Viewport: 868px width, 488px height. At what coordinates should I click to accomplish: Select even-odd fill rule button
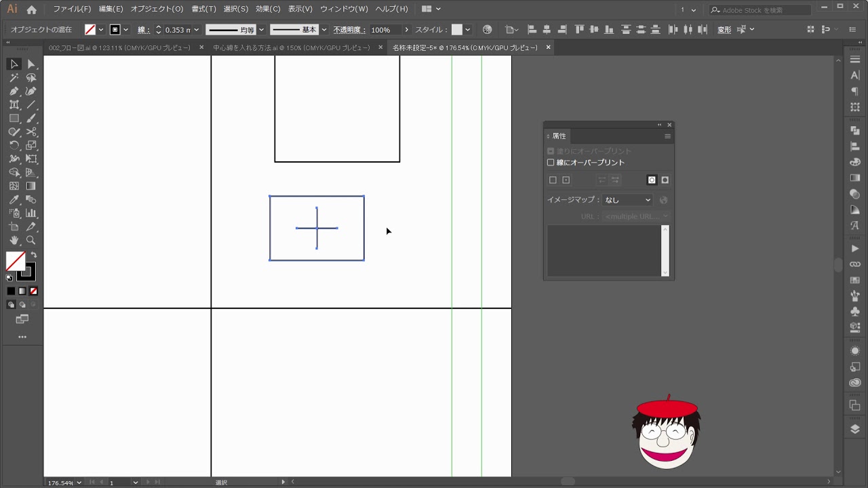(x=665, y=180)
